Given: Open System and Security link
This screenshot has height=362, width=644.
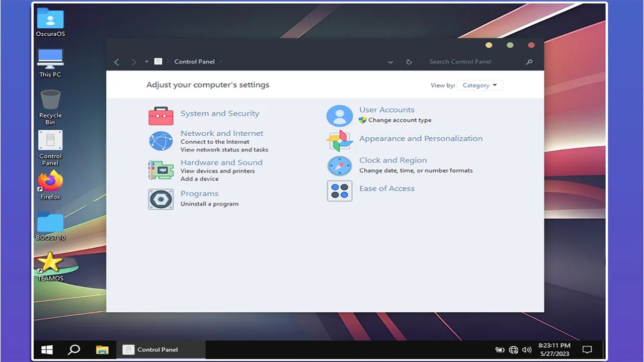Looking at the screenshot, I should coord(220,114).
